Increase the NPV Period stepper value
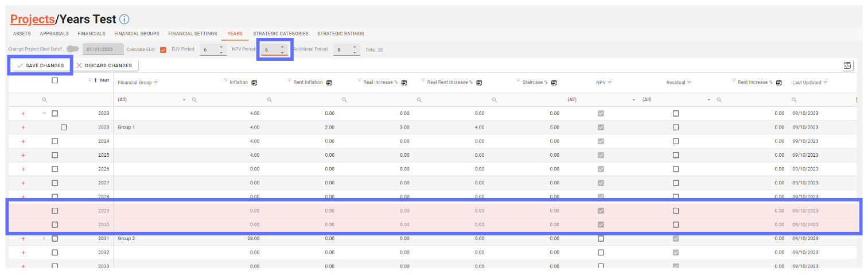 click(x=282, y=47)
